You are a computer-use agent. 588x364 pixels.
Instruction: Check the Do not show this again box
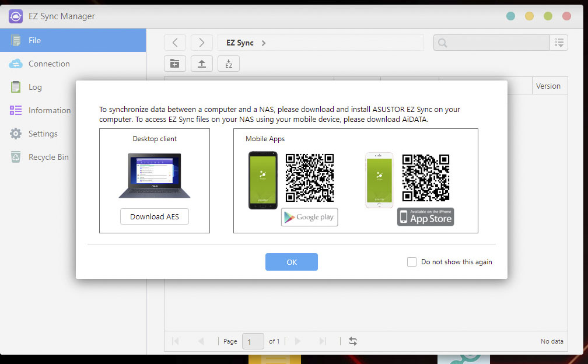coord(412,262)
